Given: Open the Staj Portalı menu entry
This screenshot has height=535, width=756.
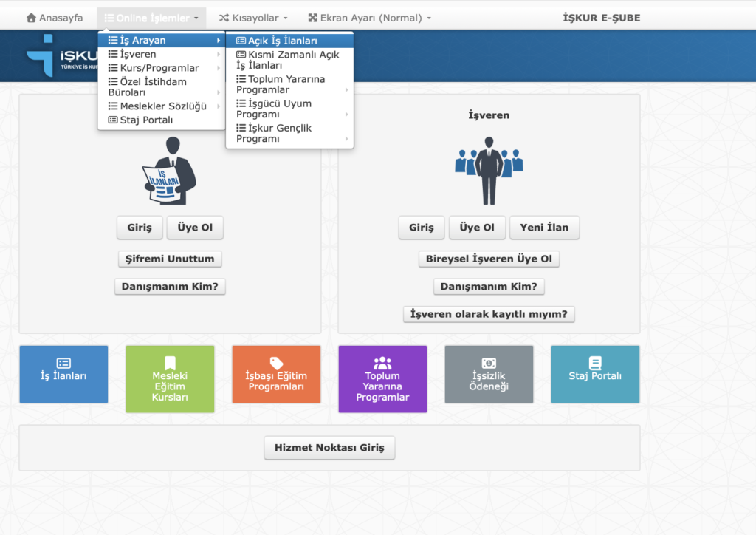Looking at the screenshot, I should [x=146, y=120].
